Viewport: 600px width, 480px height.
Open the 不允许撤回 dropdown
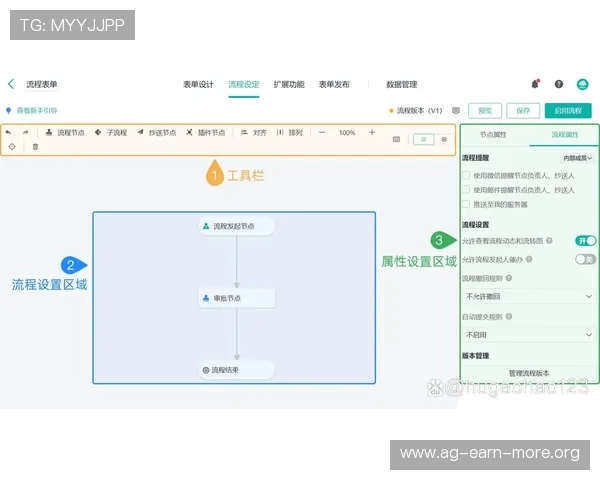tap(529, 296)
